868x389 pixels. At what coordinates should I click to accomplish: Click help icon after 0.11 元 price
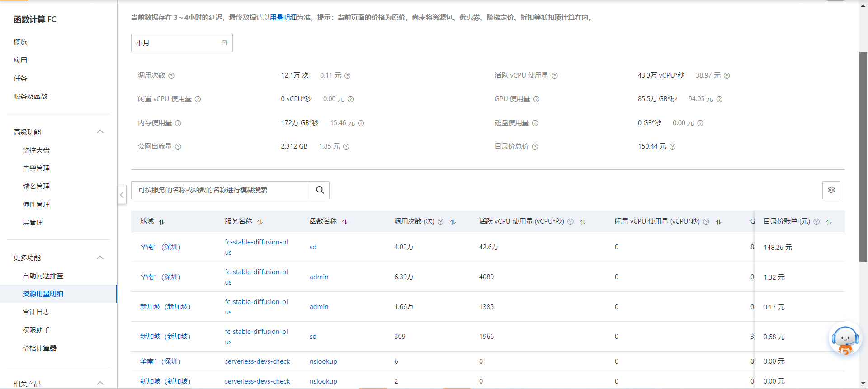click(x=347, y=76)
